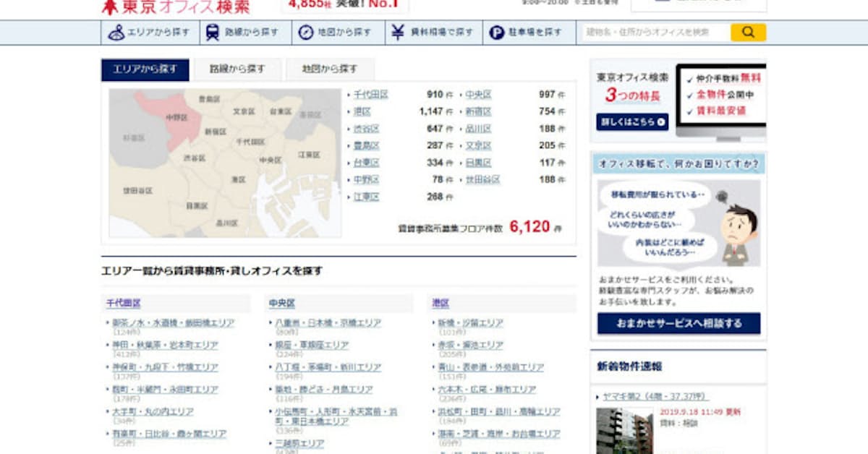The width and height of the screenshot is (868, 454).
Task: Click the area search icon in navigation bar
Action: click(116, 33)
